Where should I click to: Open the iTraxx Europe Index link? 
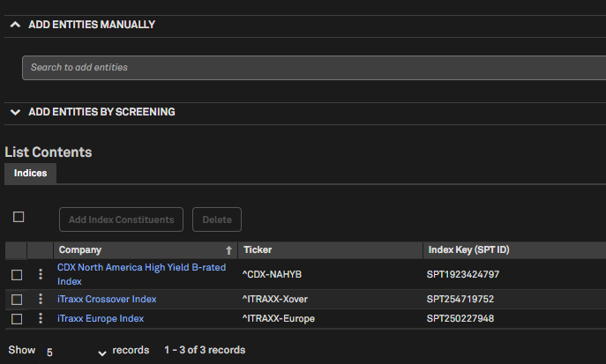coord(101,318)
